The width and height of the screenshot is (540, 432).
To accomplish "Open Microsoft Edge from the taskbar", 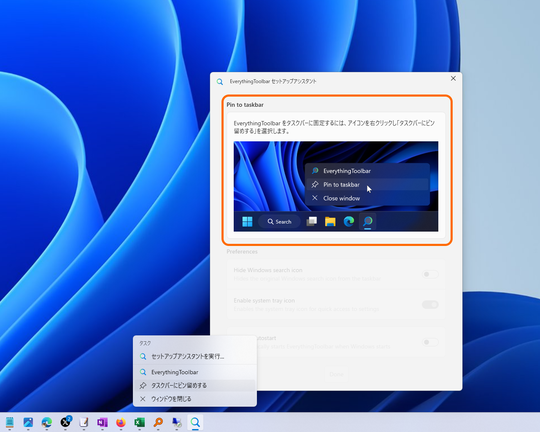I will (46, 422).
